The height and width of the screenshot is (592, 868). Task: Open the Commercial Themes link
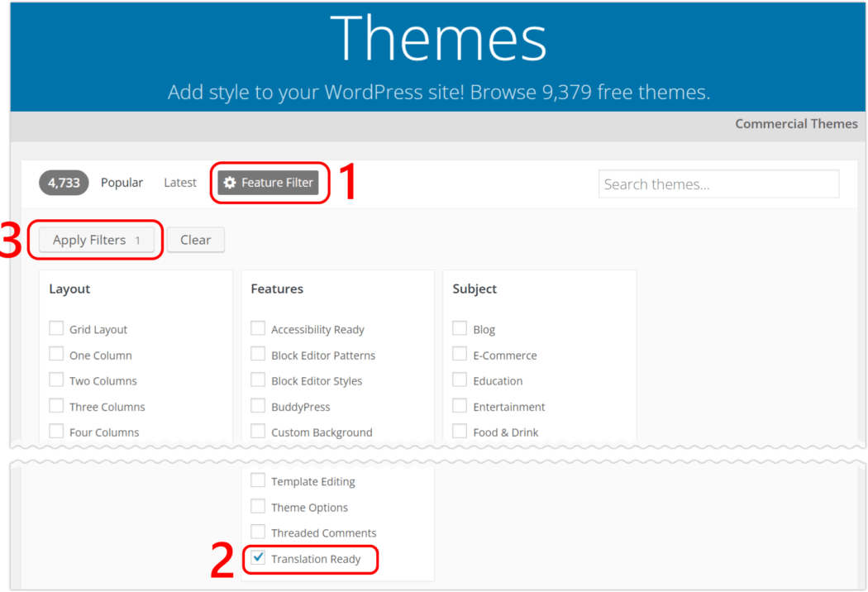pos(796,123)
